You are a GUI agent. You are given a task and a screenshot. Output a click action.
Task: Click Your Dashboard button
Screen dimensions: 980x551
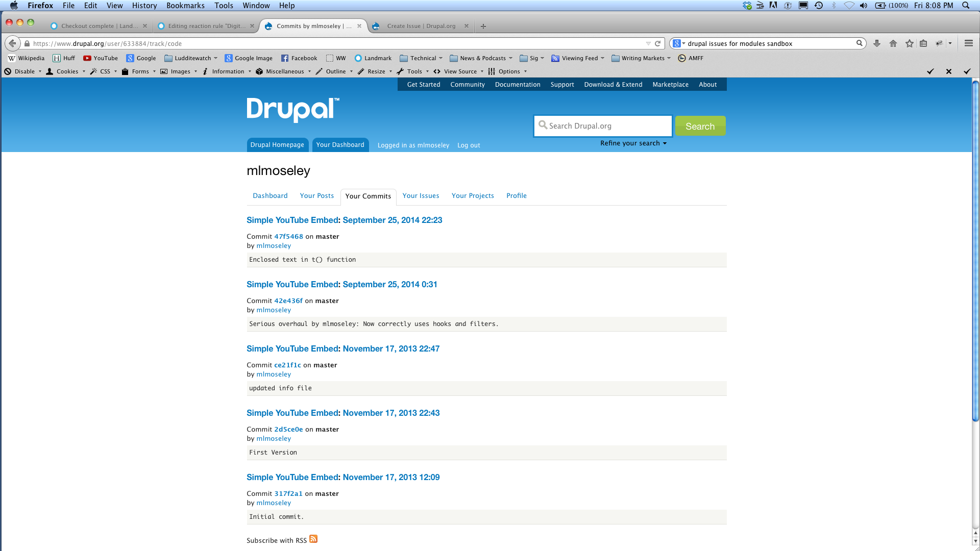point(340,145)
